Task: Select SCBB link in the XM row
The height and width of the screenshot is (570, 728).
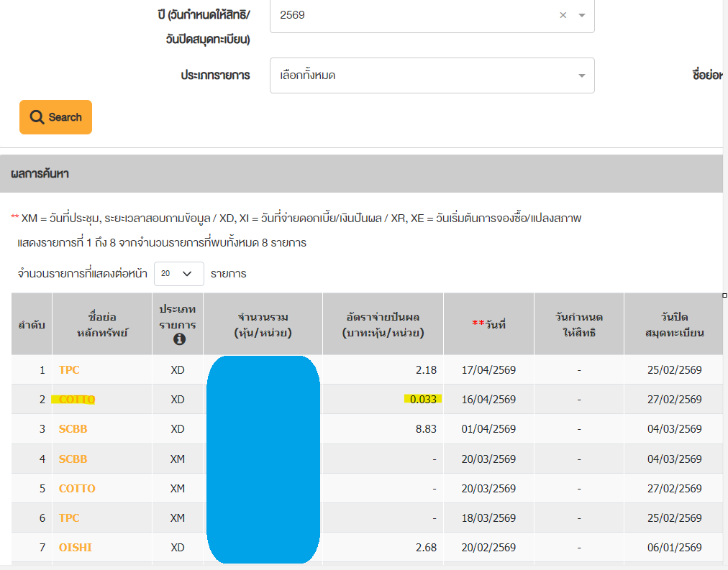Action: click(73, 459)
